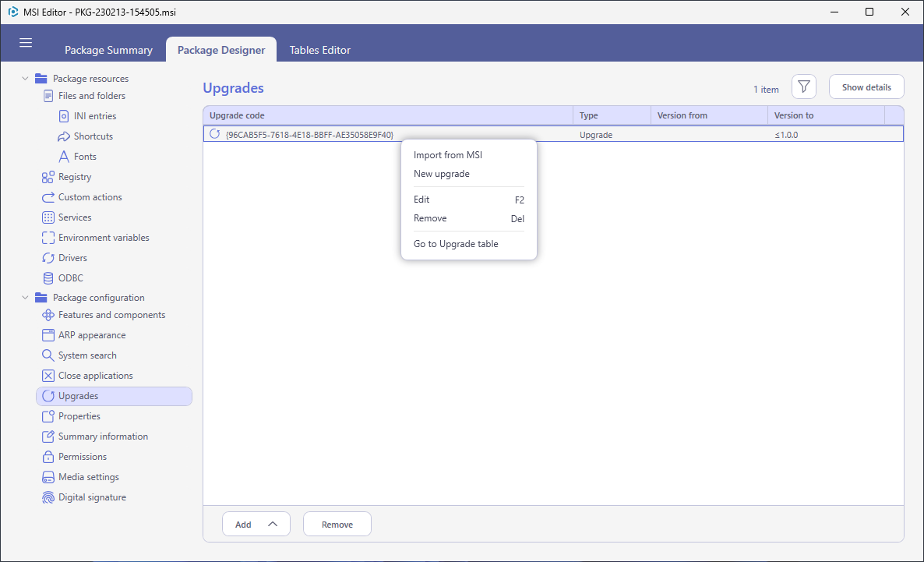Select the upgrade code GUID cell
Viewport: 924px width, 562px height.
[309, 135]
